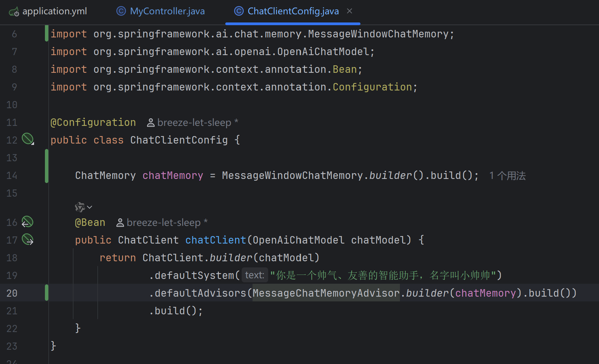Click the MyController.java class icon
599x364 pixels.
coord(121,11)
